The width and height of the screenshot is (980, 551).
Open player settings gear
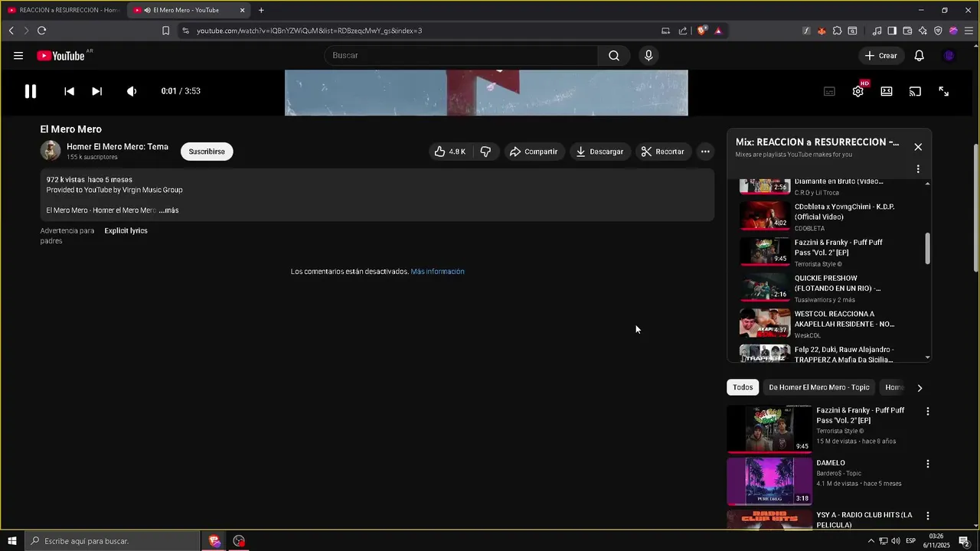click(858, 91)
